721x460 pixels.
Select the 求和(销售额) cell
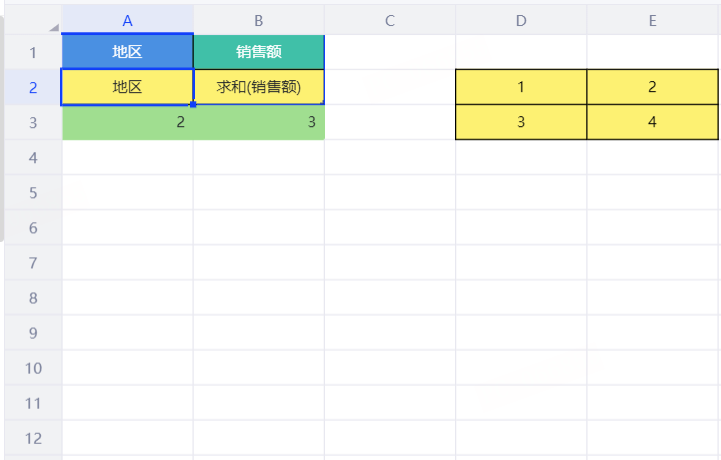[258, 87]
